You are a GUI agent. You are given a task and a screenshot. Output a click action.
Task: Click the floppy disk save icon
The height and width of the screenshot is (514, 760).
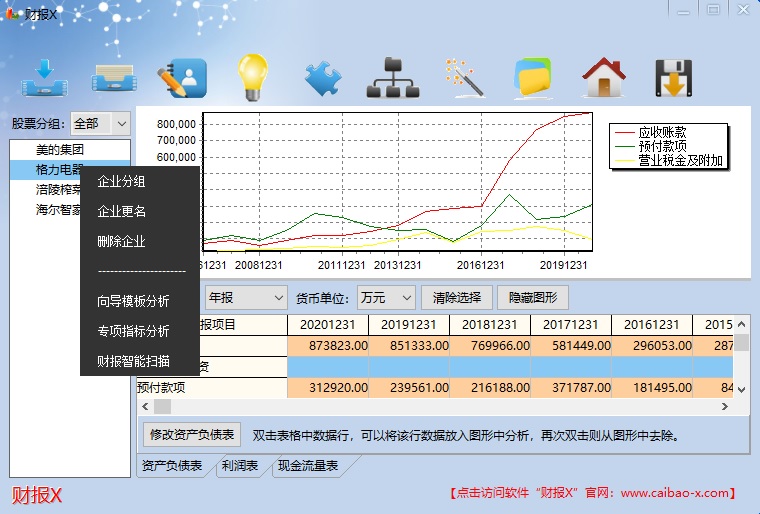[x=674, y=77]
